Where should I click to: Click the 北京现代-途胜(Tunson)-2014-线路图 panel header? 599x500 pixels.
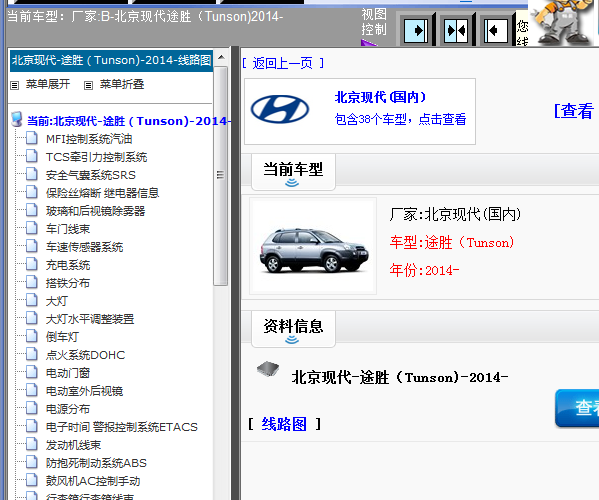tap(111, 60)
